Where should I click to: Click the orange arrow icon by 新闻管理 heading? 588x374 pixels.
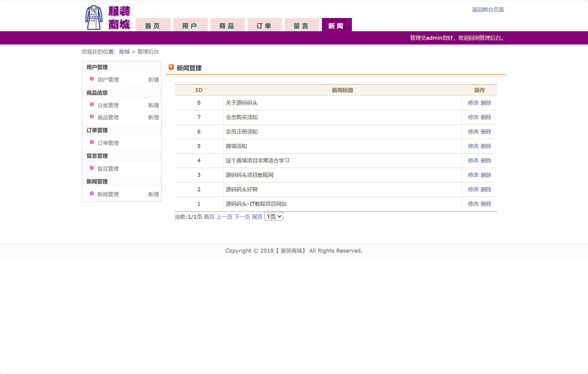pyautogui.click(x=171, y=67)
